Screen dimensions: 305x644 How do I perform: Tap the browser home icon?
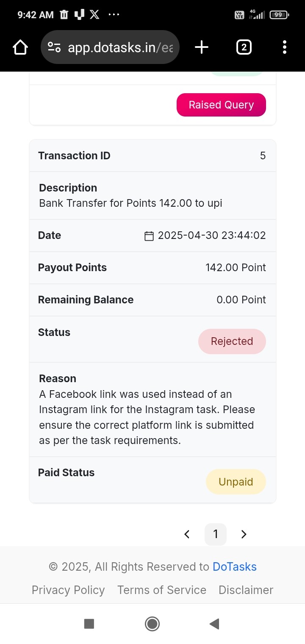[20, 47]
